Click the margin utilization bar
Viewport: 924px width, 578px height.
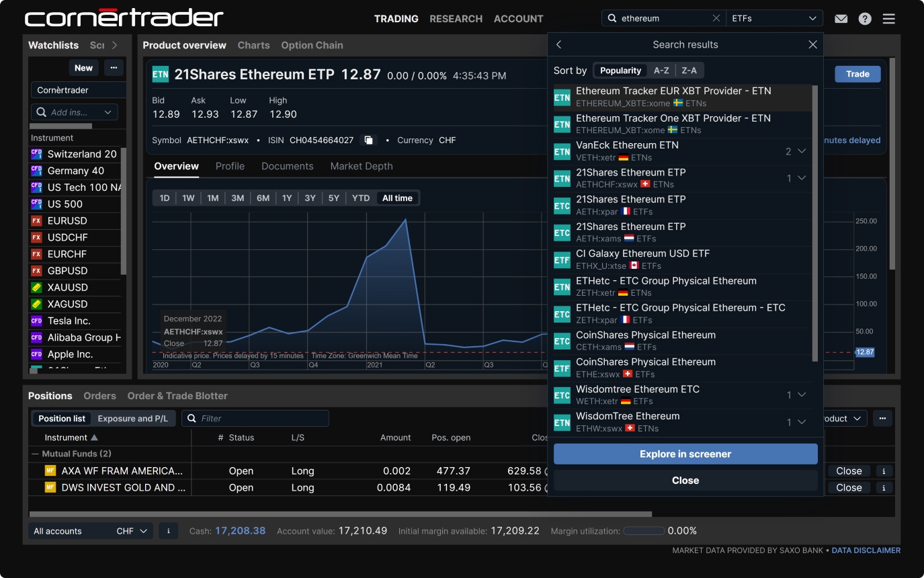[x=644, y=531]
